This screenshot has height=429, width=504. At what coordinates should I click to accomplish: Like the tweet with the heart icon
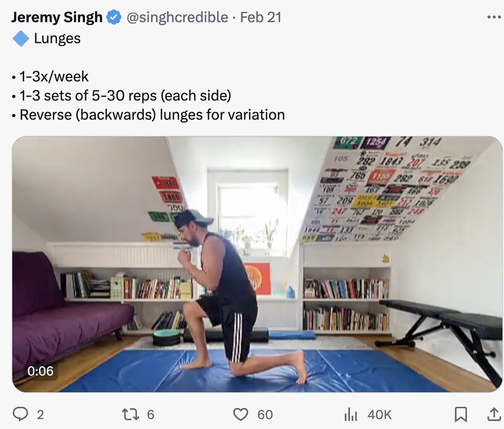click(x=241, y=414)
